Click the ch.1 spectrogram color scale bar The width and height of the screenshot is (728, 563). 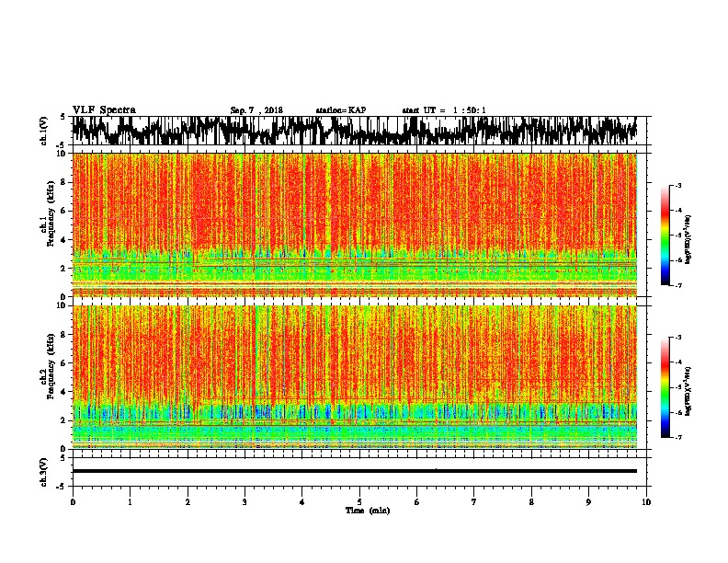665,236
